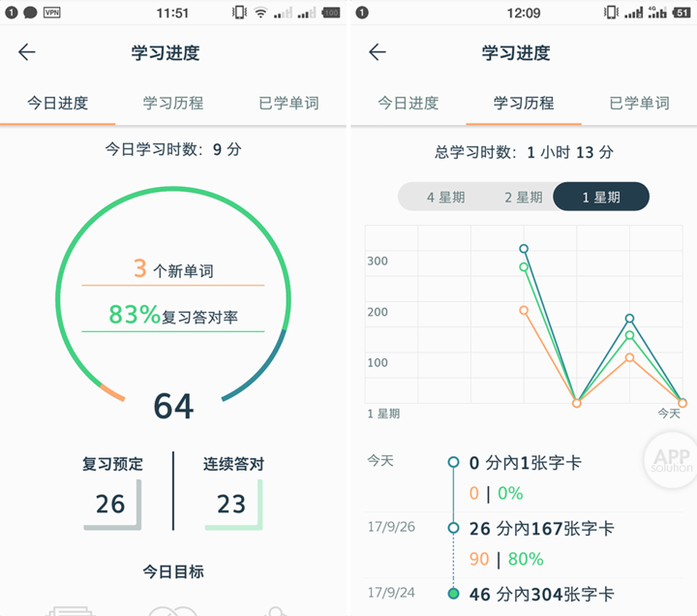Tap the 今天 timeline circle marker
Image resolution: width=697 pixels, height=616 pixels.
(453, 462)
